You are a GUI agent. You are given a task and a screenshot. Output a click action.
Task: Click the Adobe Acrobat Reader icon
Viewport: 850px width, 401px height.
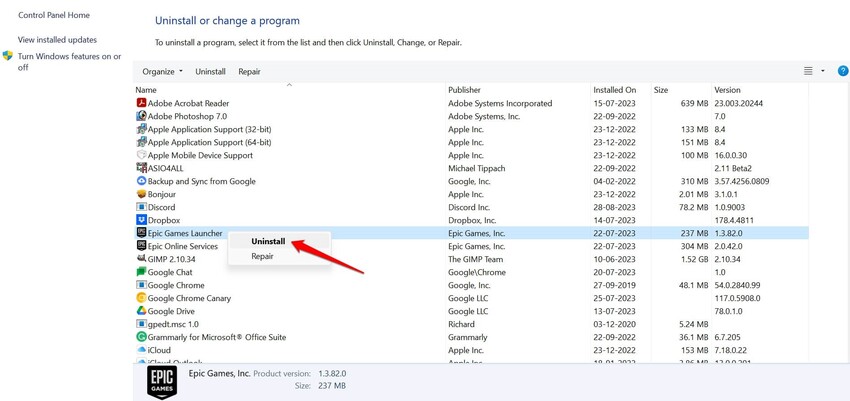point(141,103)
